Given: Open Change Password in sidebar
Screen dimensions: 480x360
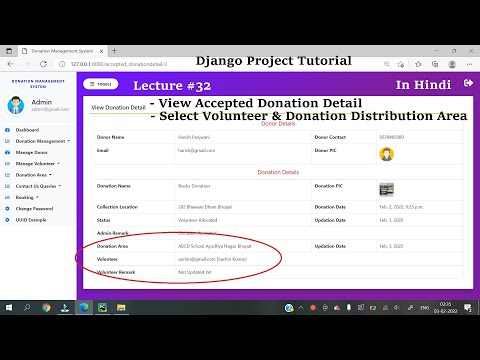Looking at the screenshot, I should [34, 209].
